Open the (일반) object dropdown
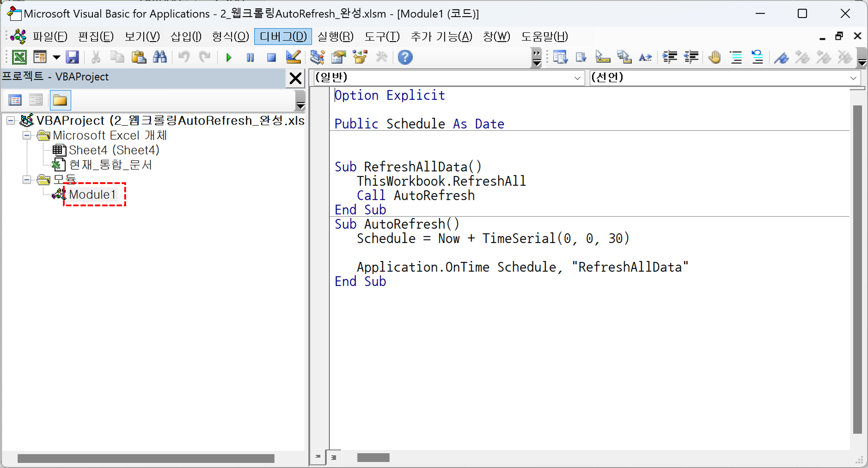 (x=577, y=78)
